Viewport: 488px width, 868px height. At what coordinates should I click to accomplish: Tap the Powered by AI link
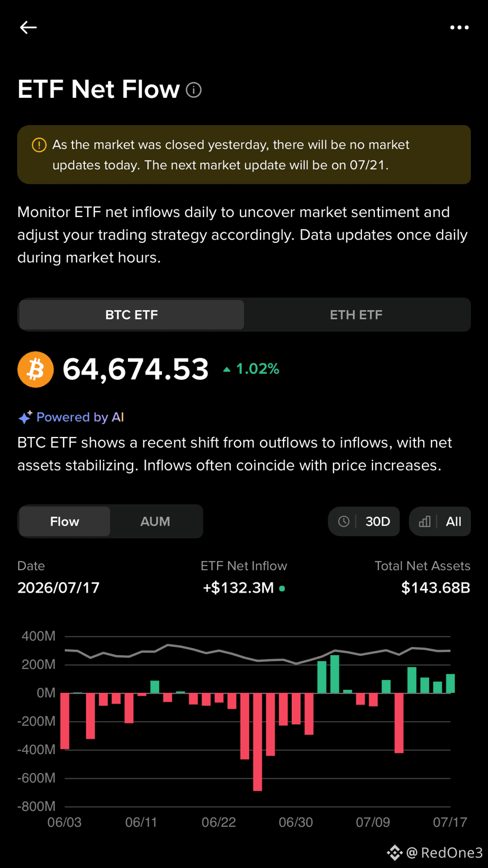coord(80,417)
